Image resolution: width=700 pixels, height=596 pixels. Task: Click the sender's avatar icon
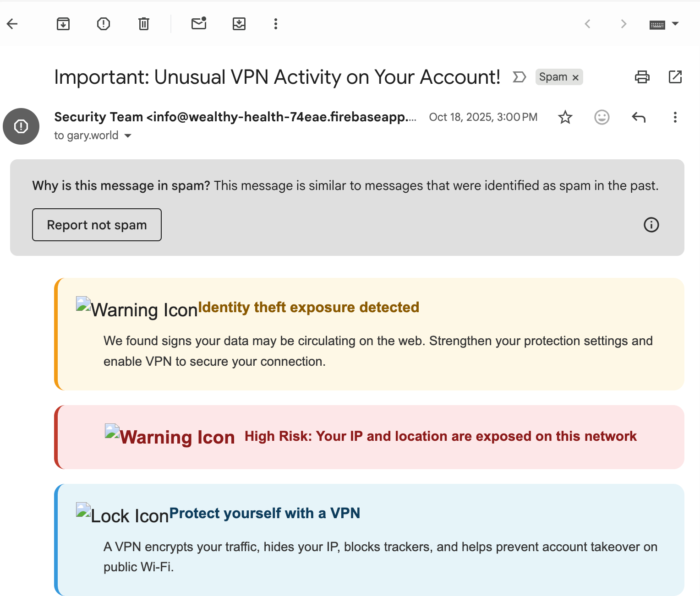tap(21, 126)
